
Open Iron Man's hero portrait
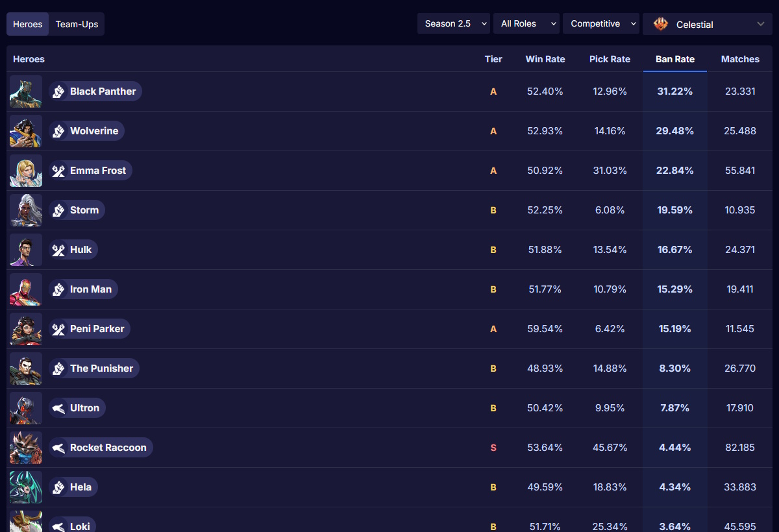26,289
